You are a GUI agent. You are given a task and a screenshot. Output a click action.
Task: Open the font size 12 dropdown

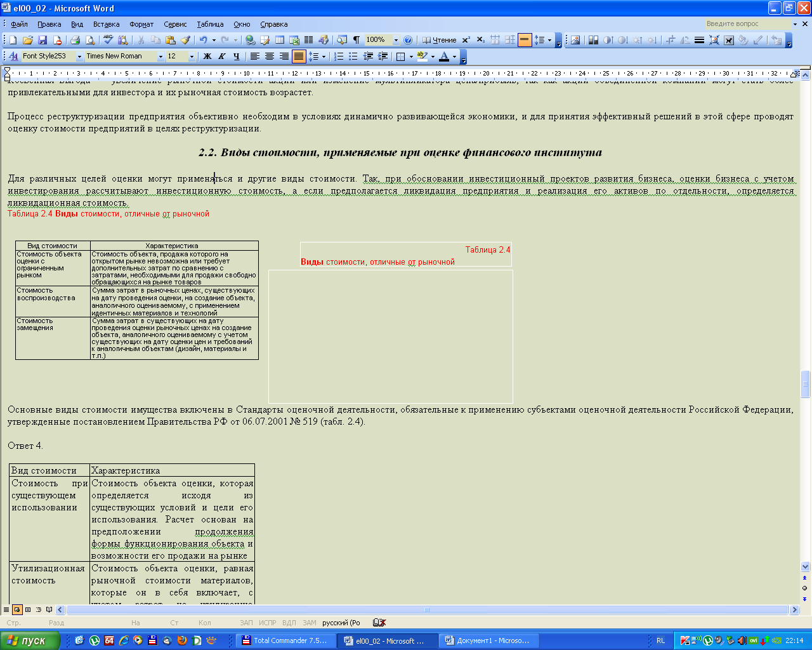click(x=192, y=56)
